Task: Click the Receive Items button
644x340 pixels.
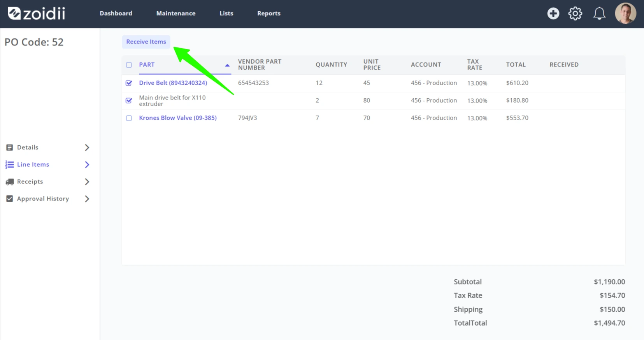Action: (x=146, y=42)
